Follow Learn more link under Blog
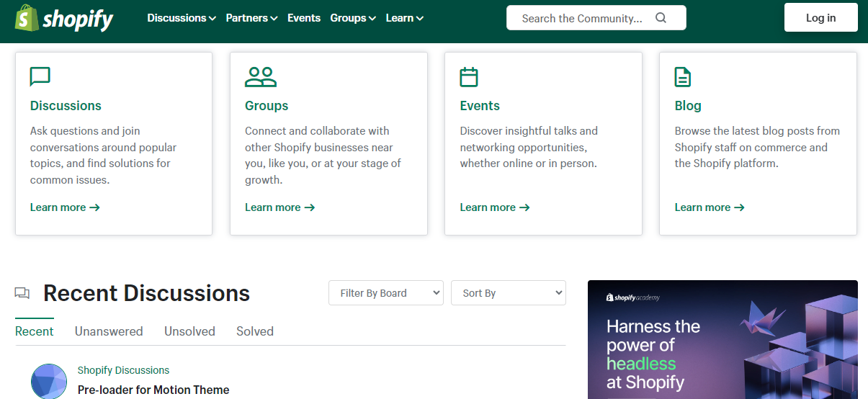This screenshot has height=399, width=868. (709, 207)
